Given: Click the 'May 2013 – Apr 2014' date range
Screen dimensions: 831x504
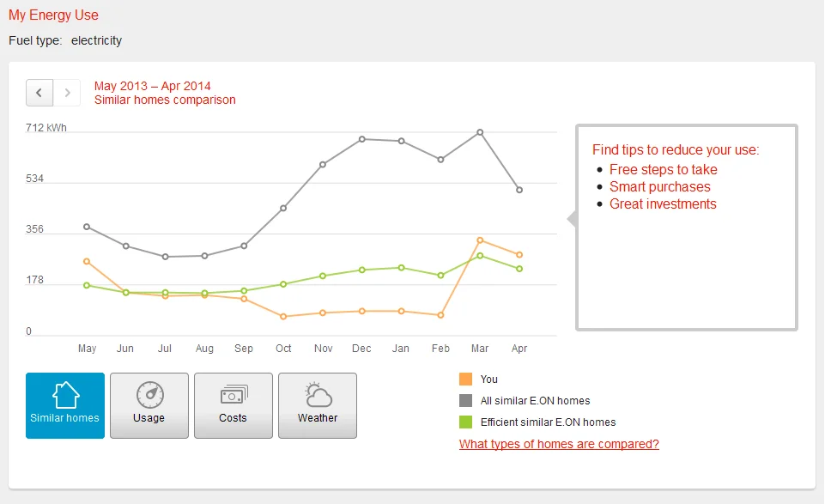Looking at the screenshot, I should (x=153, y=86).
